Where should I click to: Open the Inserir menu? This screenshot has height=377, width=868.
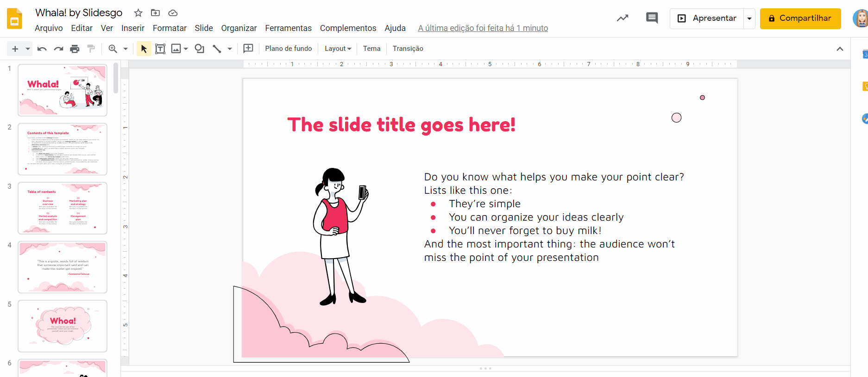click(133, 28)
